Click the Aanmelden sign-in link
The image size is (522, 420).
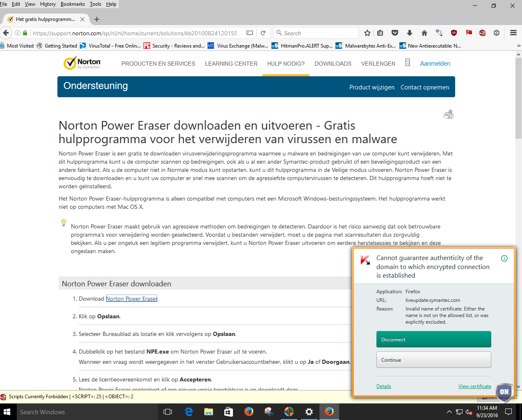point(435,64)
